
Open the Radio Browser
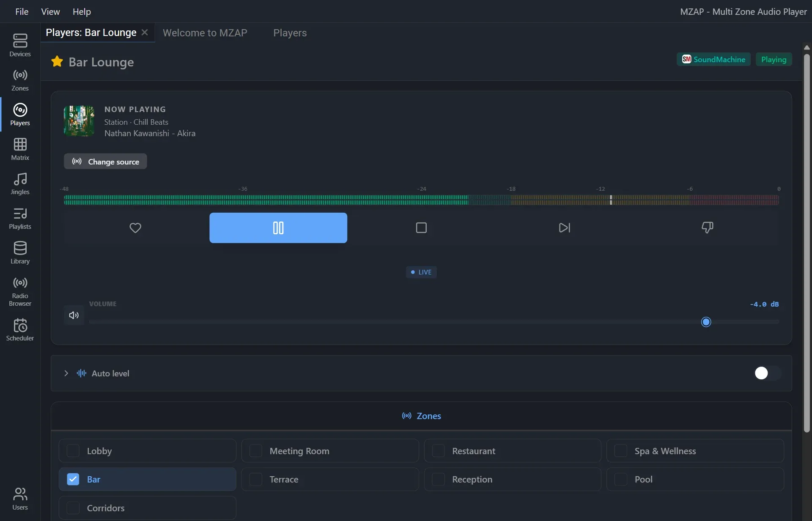[x=20, y=291]
